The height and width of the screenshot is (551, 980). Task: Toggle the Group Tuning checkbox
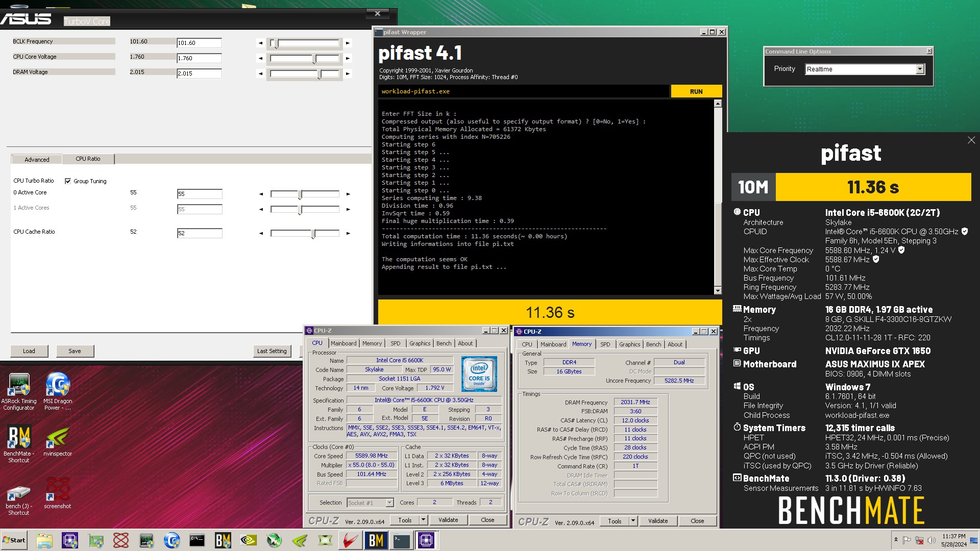[68, 181]
